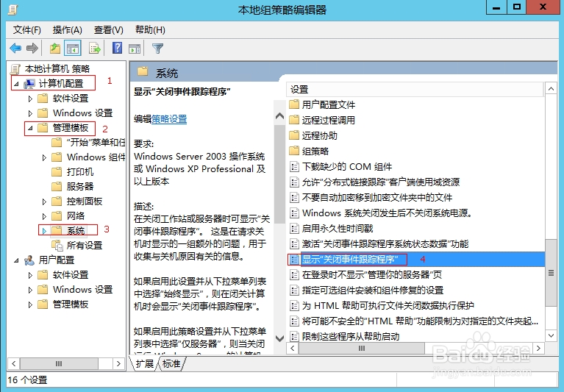Expand 管理模板 under 用户配置

click(30, 304)
